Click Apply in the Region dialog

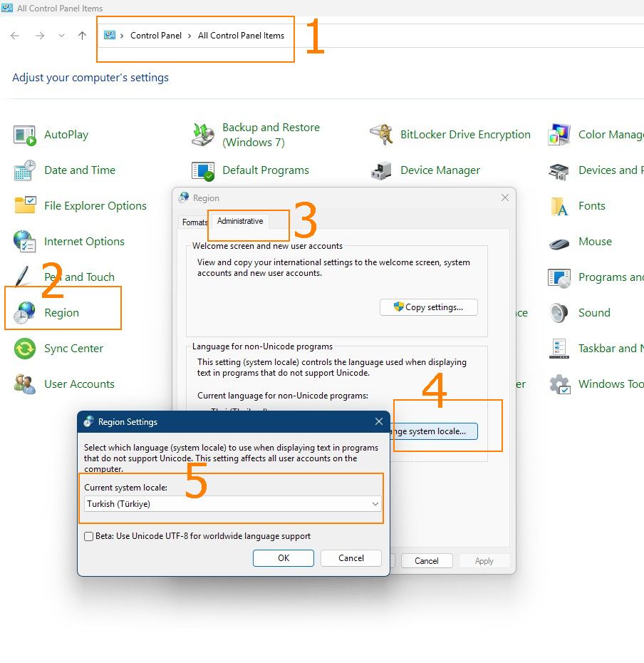484,560
